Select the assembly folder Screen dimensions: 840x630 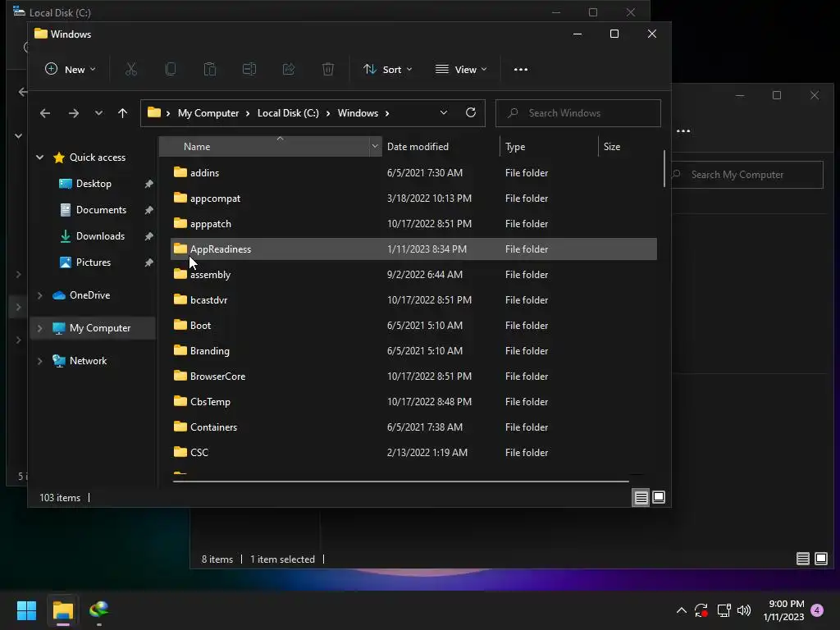coord(413,275)
